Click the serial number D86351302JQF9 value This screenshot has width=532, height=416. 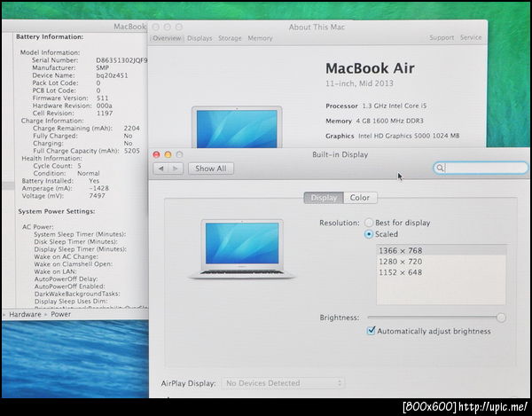pos(121,60)
